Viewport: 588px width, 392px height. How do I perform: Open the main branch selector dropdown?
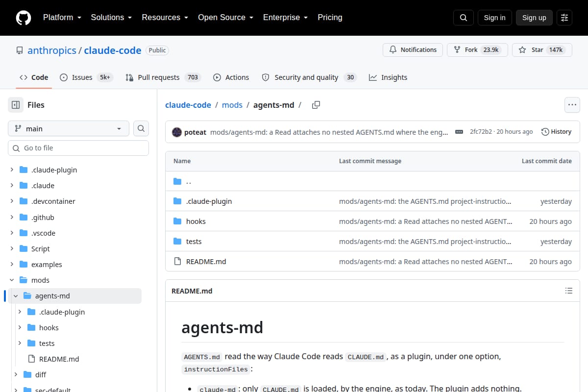point(69,128)
